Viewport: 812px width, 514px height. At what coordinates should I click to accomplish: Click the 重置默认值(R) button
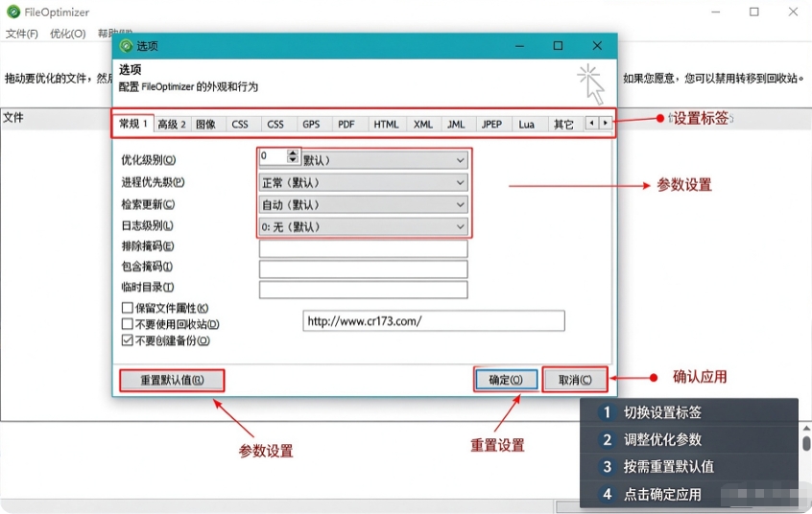click(x=172, y=380)
